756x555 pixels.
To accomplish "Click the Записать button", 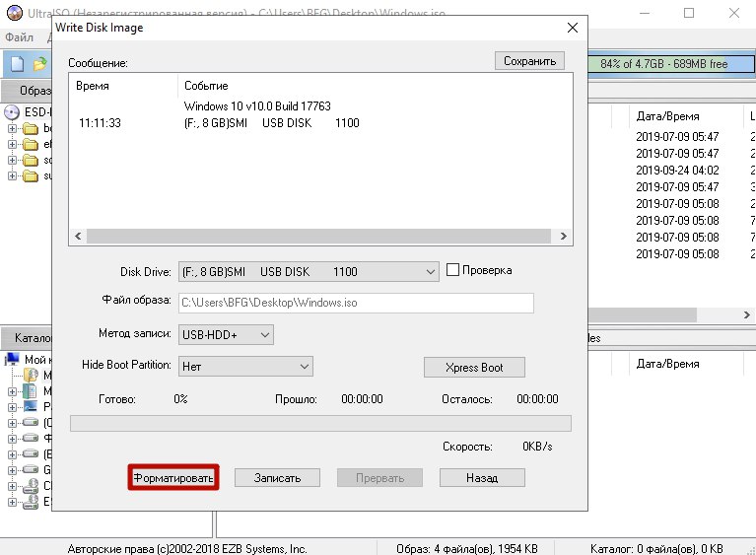I will pyautogui.click(x=277, y=478).
